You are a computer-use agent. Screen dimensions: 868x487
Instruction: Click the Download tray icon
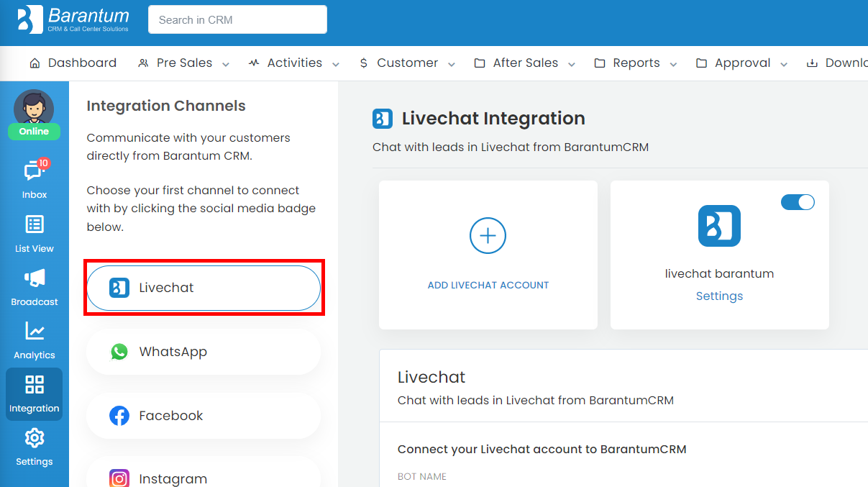pyautogui.click(x=812, y=63)
